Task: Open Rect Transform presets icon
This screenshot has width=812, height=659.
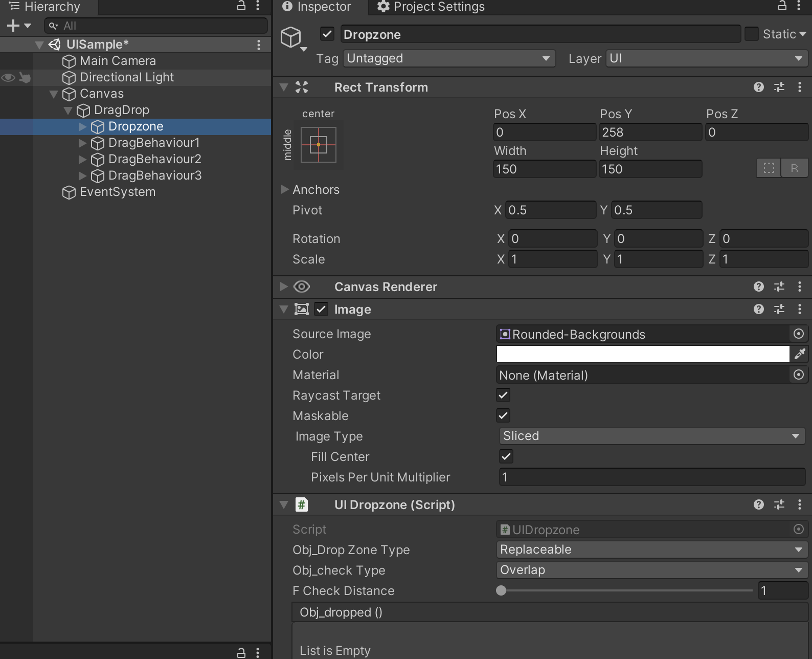Action: [779, 87]
